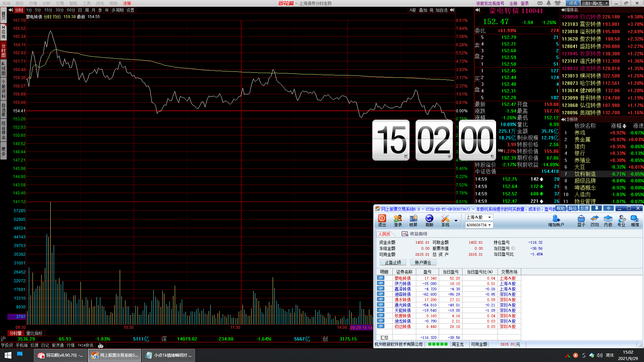The width and height of the screenshot is (644, 362).
Task: Click the notification bell icon in 同花顺
Action: (549, 3)
